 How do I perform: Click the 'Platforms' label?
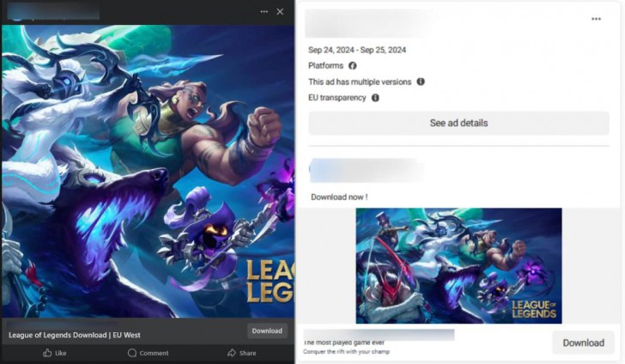click(325, 66)
